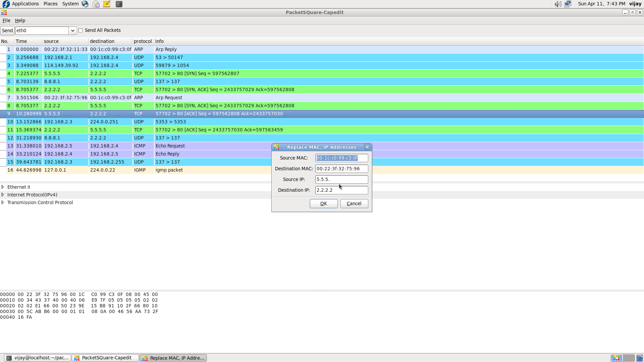Image resolution: width=644 pixels, height=362 pixels.
Task: Open the System menu
Action: [70, 4]
